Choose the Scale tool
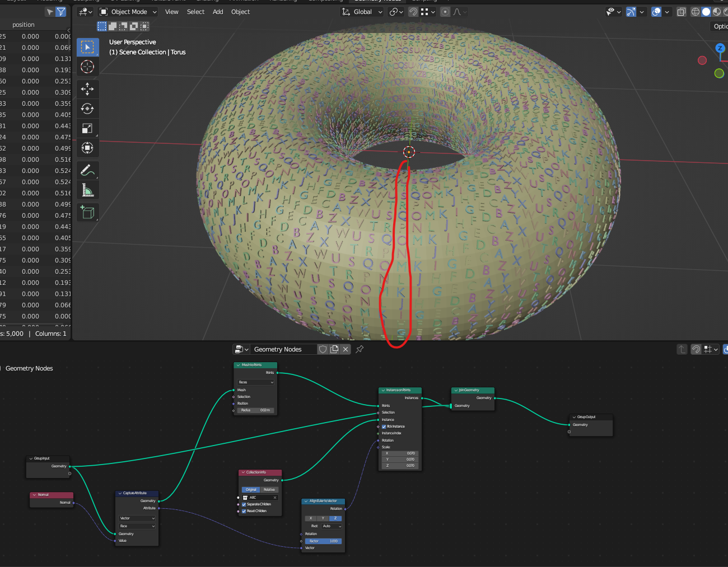The image size is (728, 567). (x=87, y=129)
